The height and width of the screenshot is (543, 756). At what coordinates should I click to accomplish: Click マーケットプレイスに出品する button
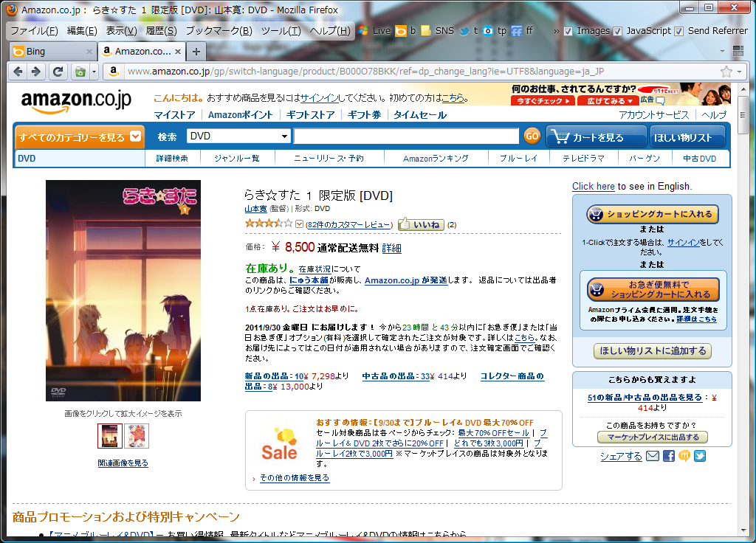pos(653,437)
